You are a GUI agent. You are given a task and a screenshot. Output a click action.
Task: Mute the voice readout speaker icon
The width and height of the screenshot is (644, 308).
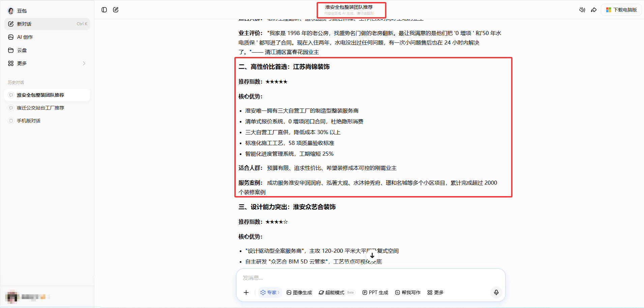pos(582,10)
